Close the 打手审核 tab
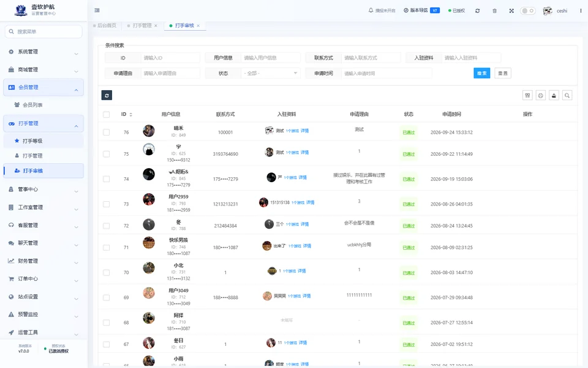The image size is (588, 368). (198, 26)
